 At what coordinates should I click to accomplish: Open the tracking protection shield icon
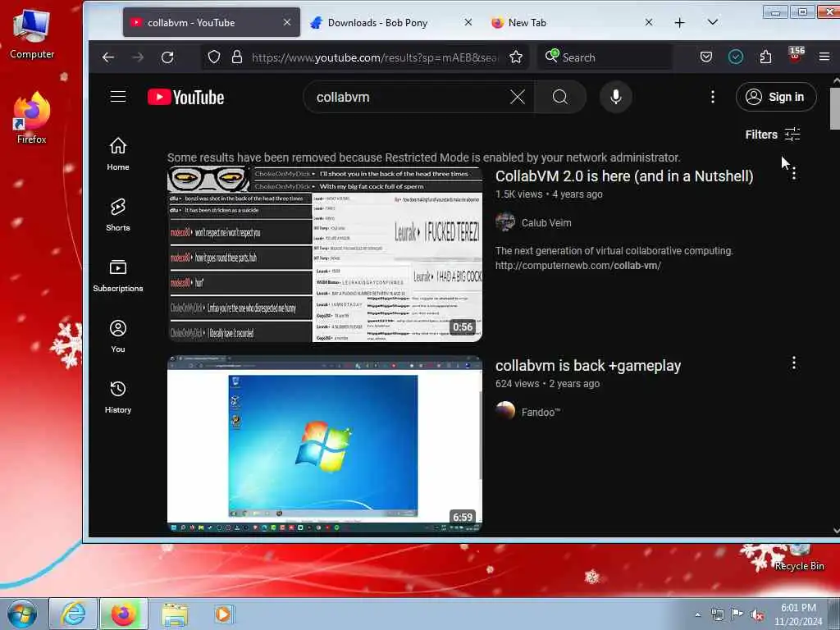tap(214, 57)
